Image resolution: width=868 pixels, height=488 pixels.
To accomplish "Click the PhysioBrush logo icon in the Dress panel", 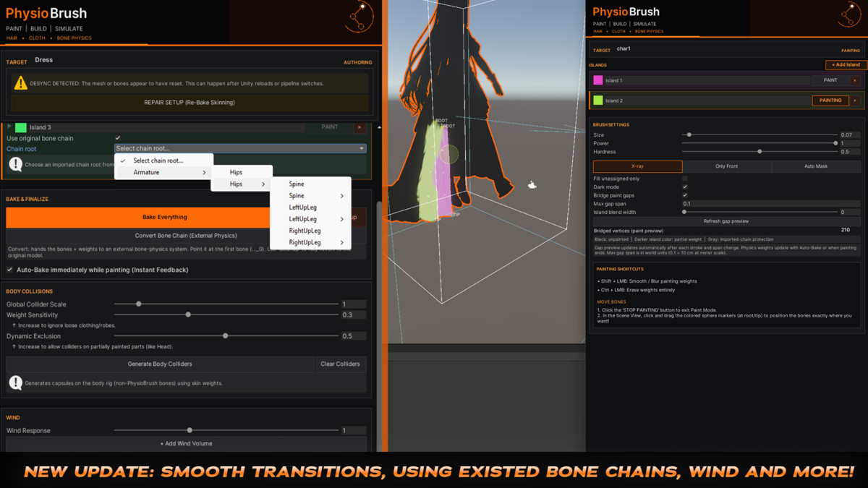I will [358, 17].
